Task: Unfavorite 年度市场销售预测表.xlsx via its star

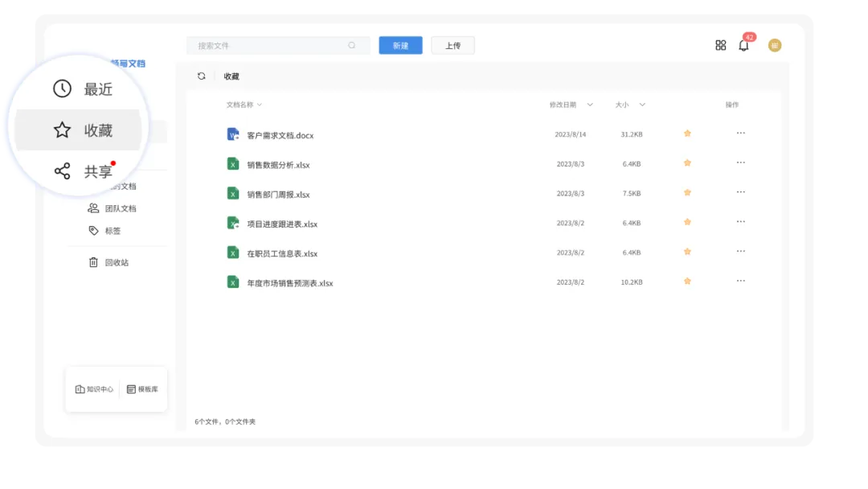Action: 687,281
